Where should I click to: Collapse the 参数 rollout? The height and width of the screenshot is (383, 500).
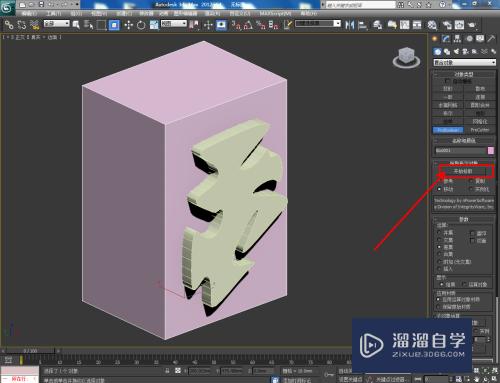(x=464, y=219)
